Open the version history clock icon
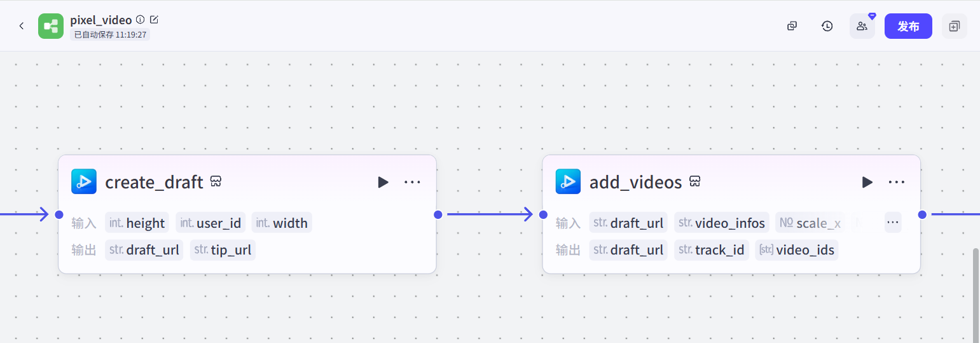The width and height of the screenshot is (980, 343). coord(827,26)
